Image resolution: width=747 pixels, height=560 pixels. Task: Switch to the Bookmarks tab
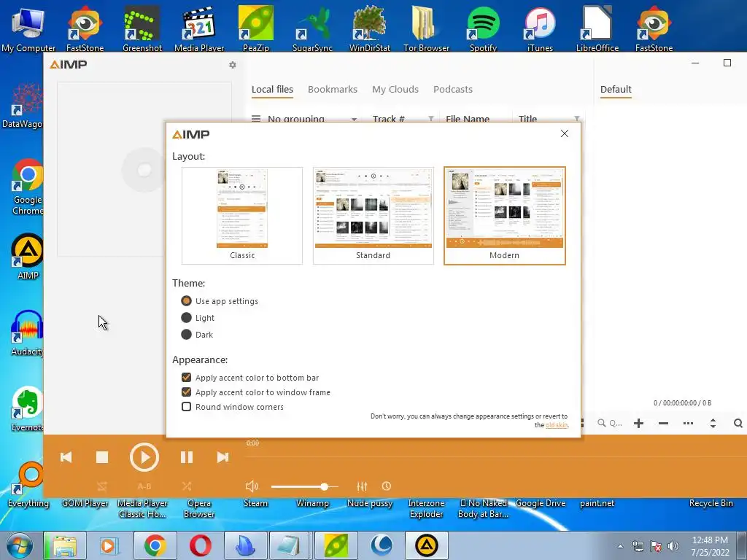coord(333,90)
